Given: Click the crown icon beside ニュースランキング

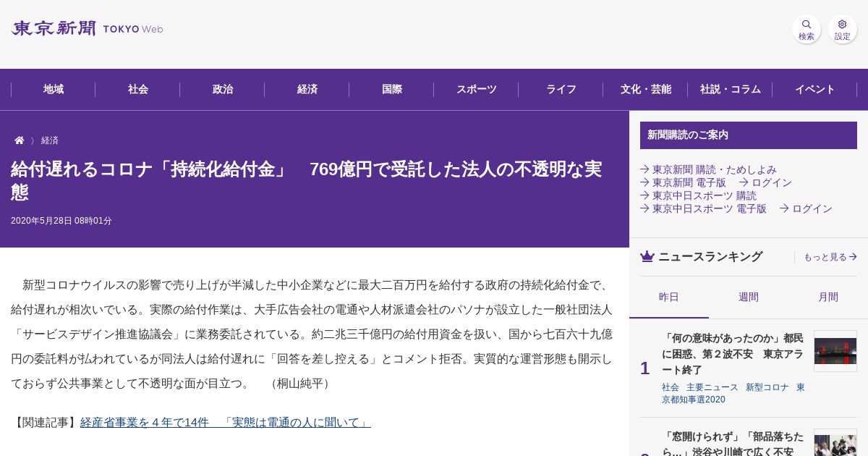Looking at the screenshot, I should point(647,256).
